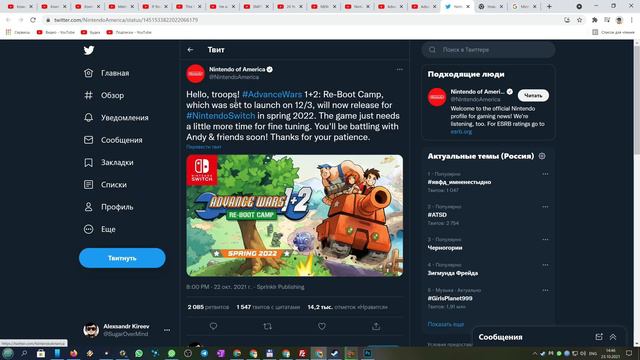640x360 pixels.
Task: Open taskbar search magnifier
Action: tap(24, 353)
